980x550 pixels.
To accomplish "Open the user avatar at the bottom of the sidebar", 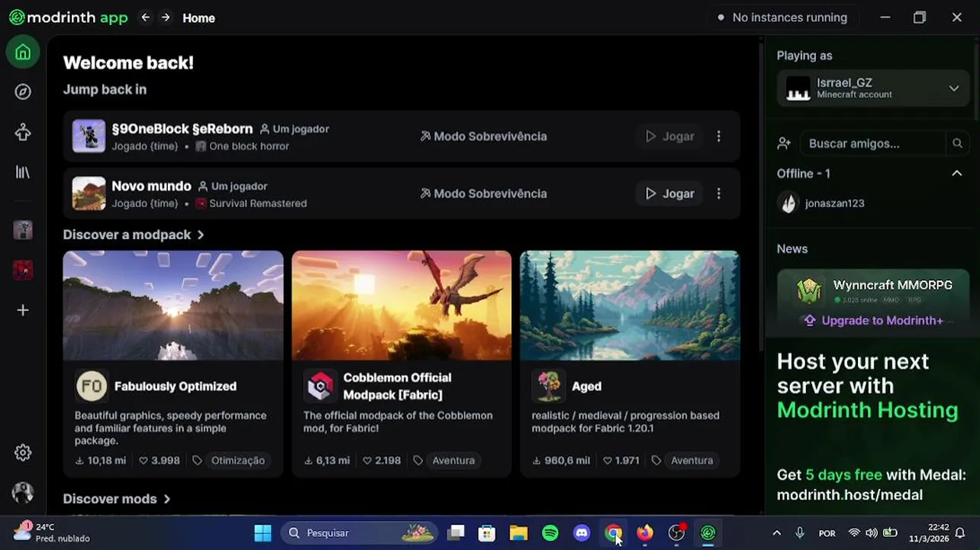I will (x=23, y=492).
